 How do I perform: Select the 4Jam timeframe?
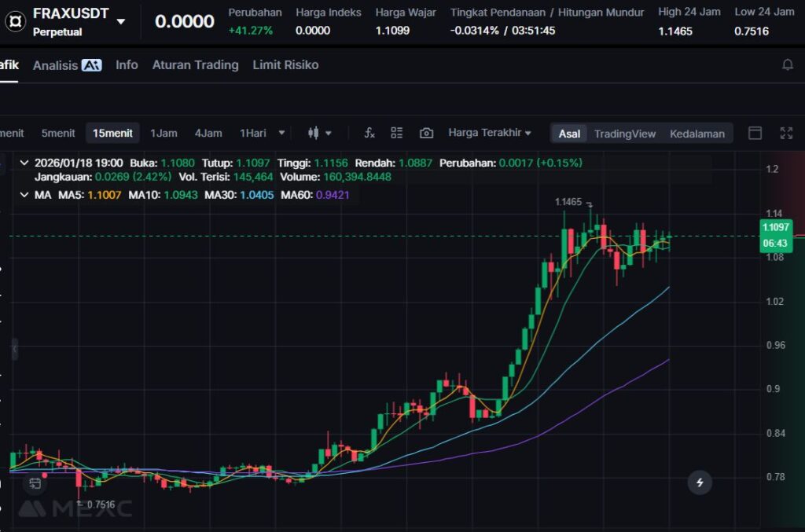coord(208,134)
